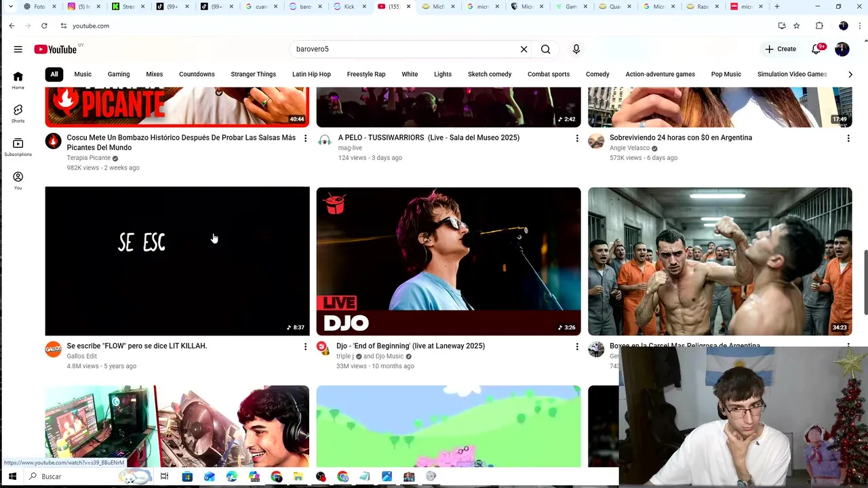Click the install app icon in address bar
Image resolution: width=868 pixels, height=488 pixels.
point(782,26)
